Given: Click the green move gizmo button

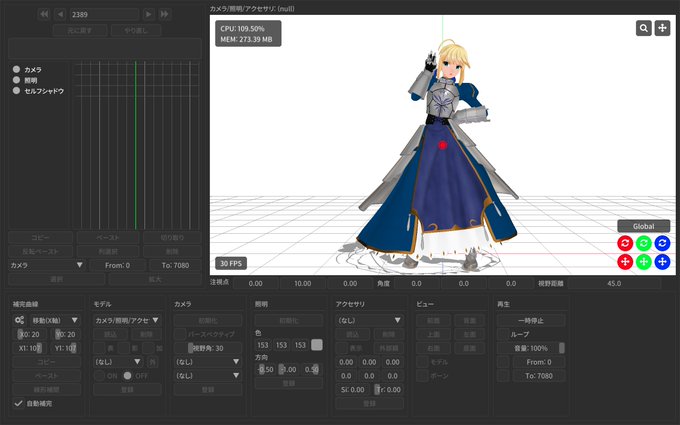Looking at the screenshot, I should 644,262.
